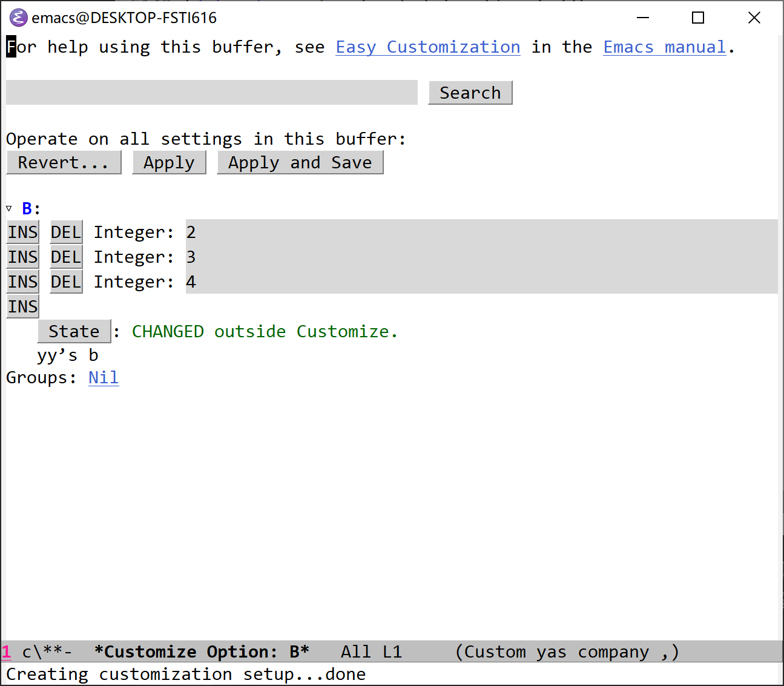The width and height of the screenshot is (784, 686).
Task: Click the Search button
Action: (x=470, y=93)
